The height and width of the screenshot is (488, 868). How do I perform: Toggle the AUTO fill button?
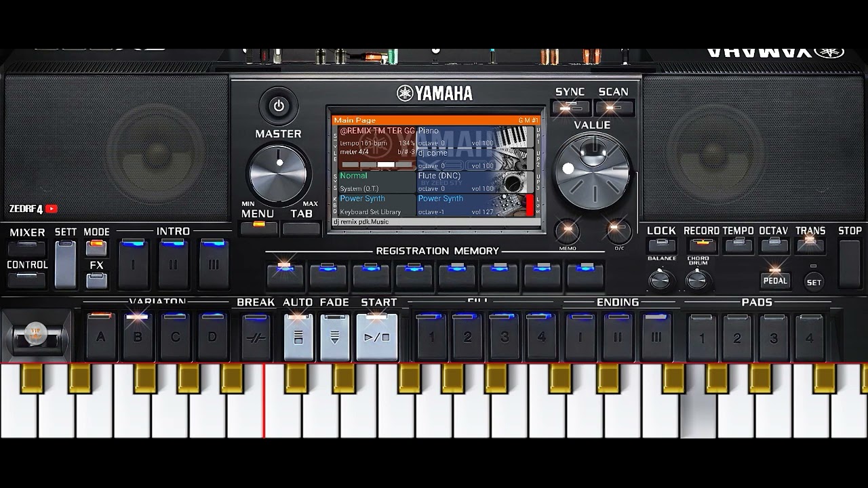(x=298, y=337)
